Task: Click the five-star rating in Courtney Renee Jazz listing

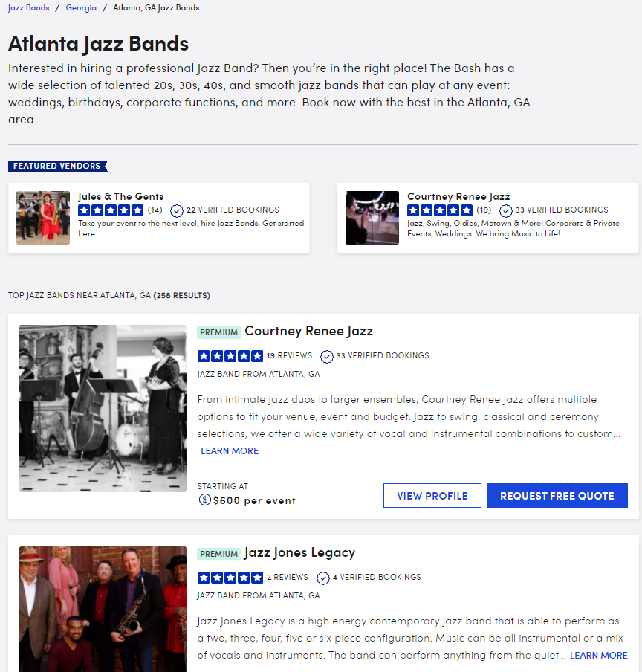Action: click(230, 356)
